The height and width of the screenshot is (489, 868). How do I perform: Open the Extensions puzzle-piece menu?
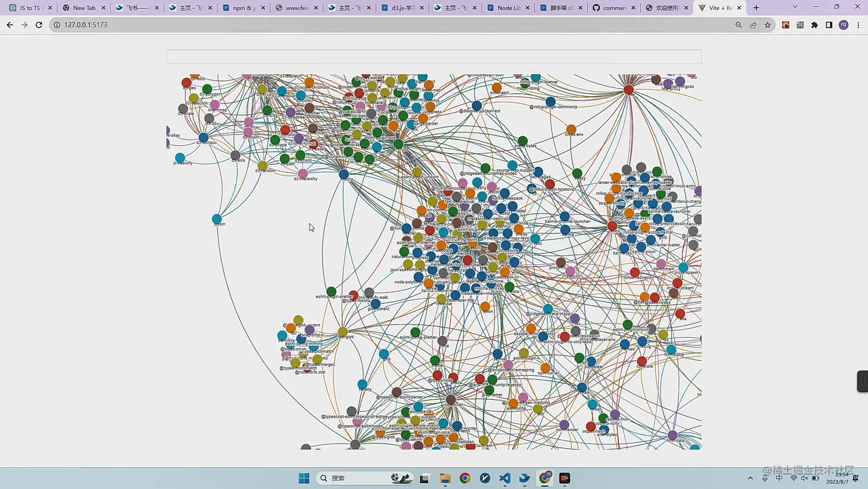[815, 25]
